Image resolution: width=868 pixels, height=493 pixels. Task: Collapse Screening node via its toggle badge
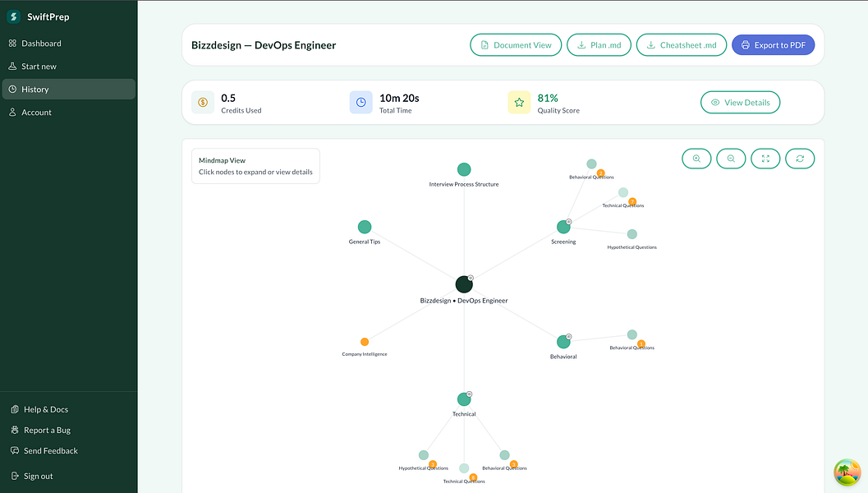tap(568, 222)
